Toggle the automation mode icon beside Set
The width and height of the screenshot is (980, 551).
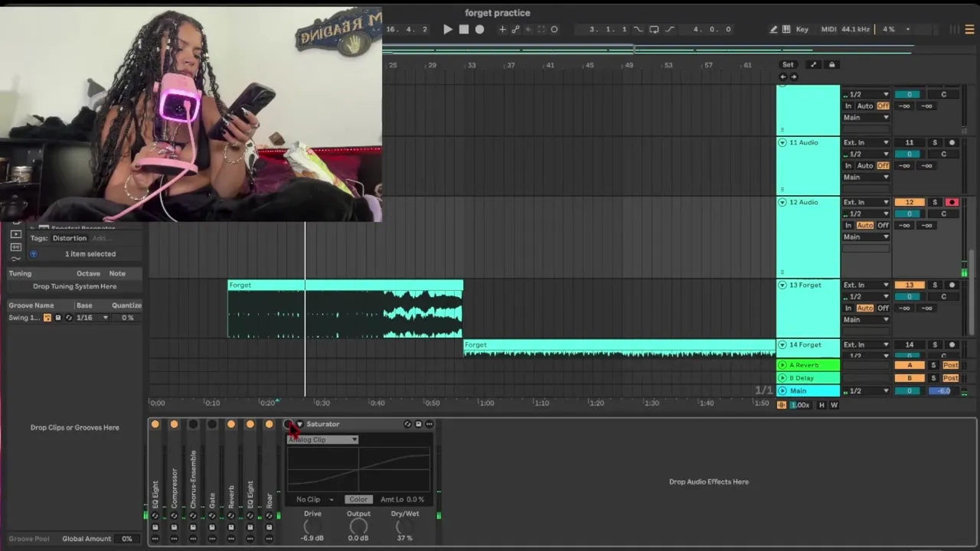pos(813,64)
